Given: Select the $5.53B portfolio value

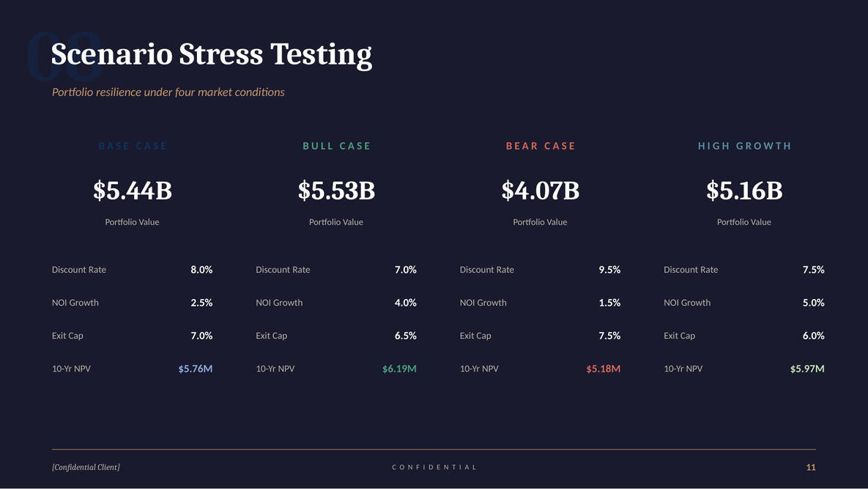Looking at the screenshot, I should 336,191.
